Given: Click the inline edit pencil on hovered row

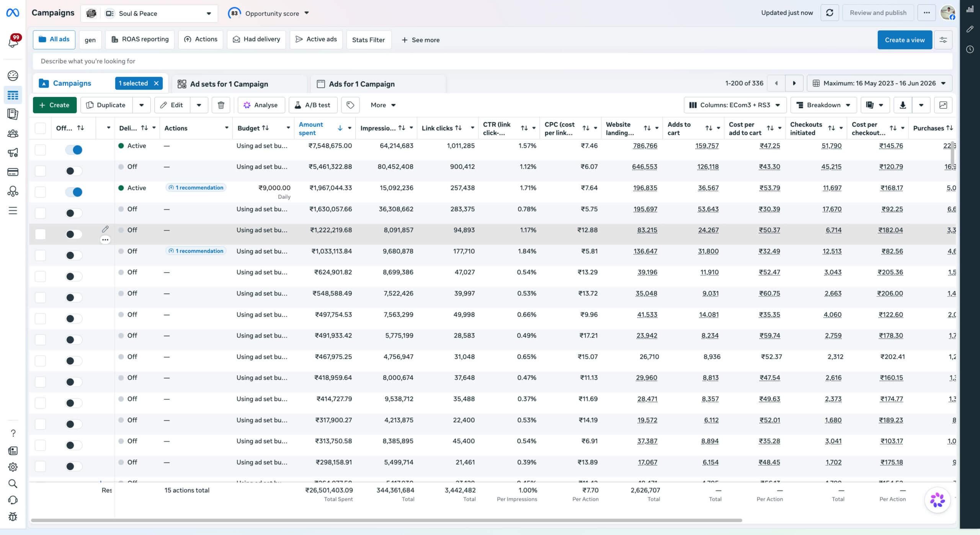Looking at the screenshot, I should pos(105,229).
